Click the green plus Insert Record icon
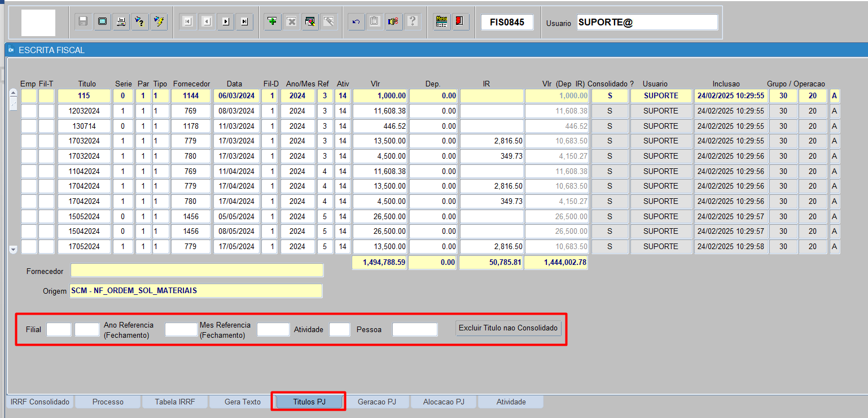Screen dimensions: 868x418 [273, 22]
